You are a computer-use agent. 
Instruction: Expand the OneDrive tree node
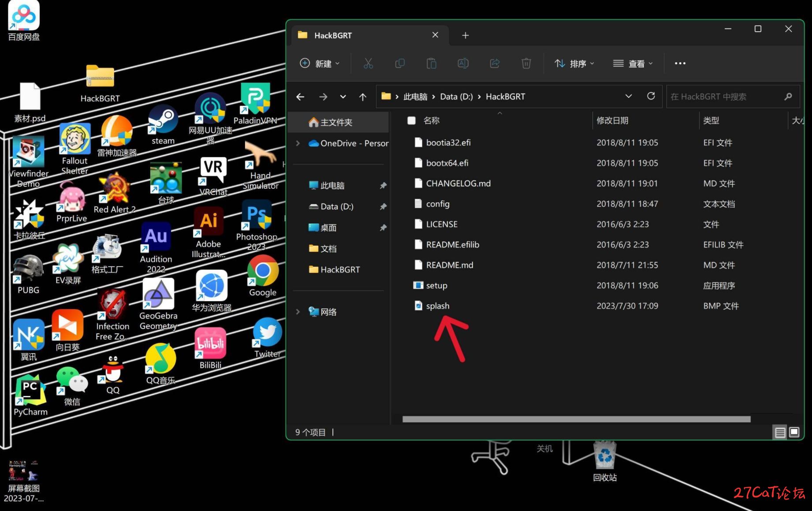pyautogui.click(x=298, y=143)
